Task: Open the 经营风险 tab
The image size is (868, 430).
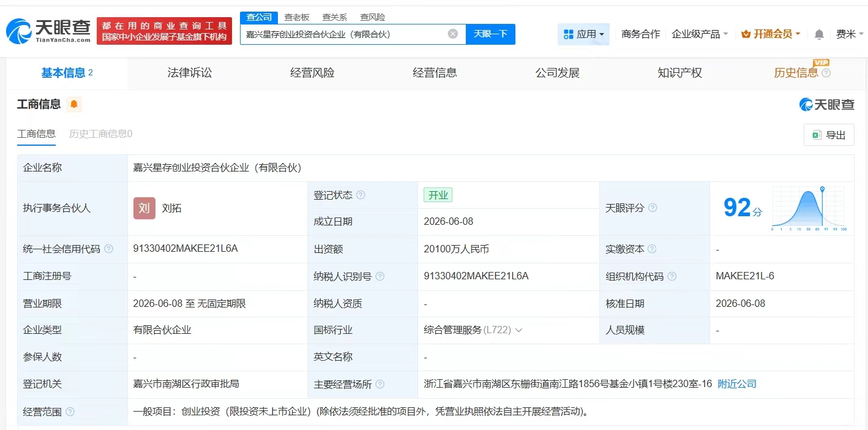Action: click(x=312, y=73)
